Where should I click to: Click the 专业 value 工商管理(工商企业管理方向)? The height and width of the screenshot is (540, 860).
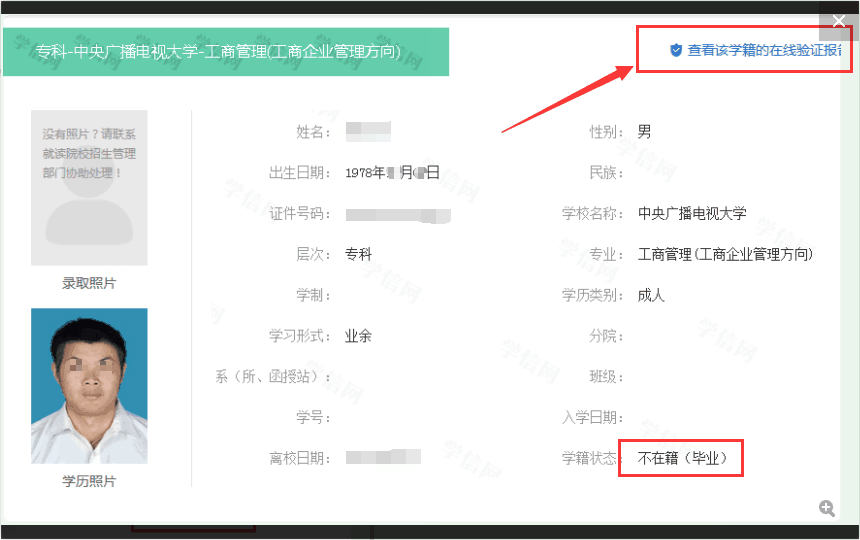(725, 254)
